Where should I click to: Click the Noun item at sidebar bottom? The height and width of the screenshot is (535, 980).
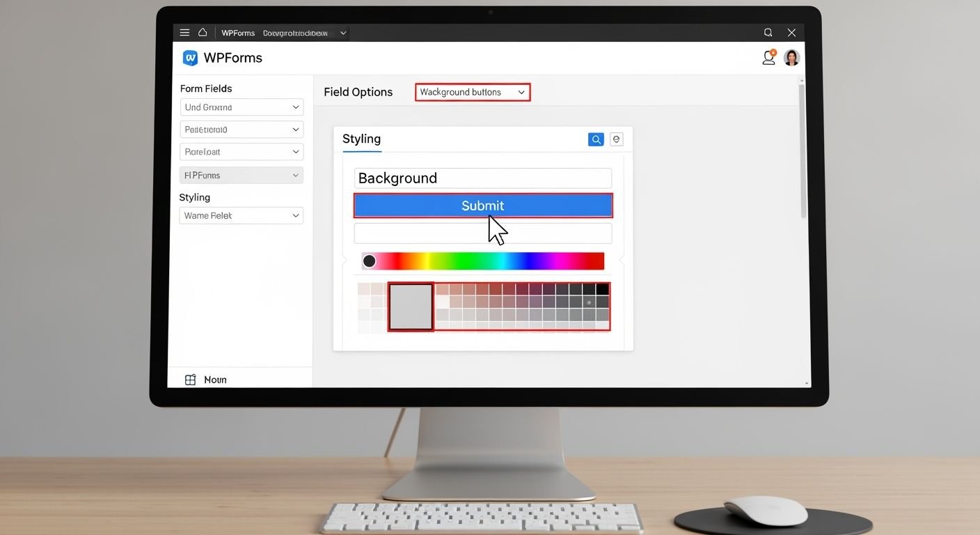215,380
